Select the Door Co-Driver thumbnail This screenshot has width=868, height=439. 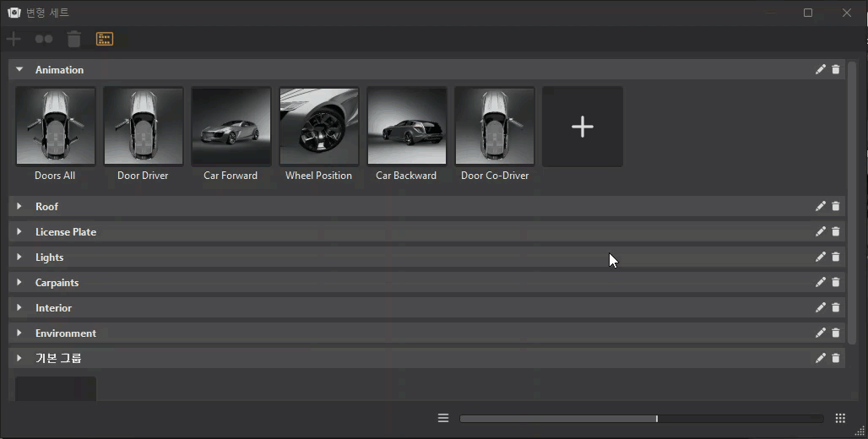click(x=495, y=127)
